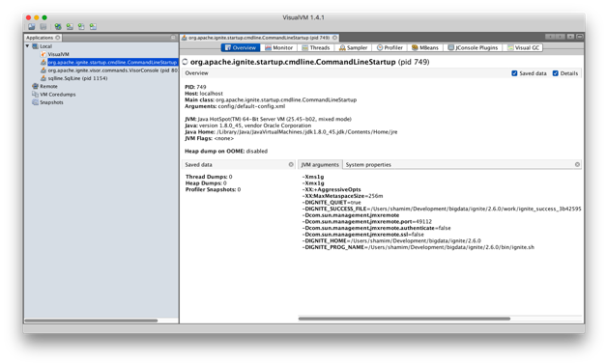Click the "Thread Dumps: 0" text
The height and width of the screenshot is (364, 606).
coord(209,177)
